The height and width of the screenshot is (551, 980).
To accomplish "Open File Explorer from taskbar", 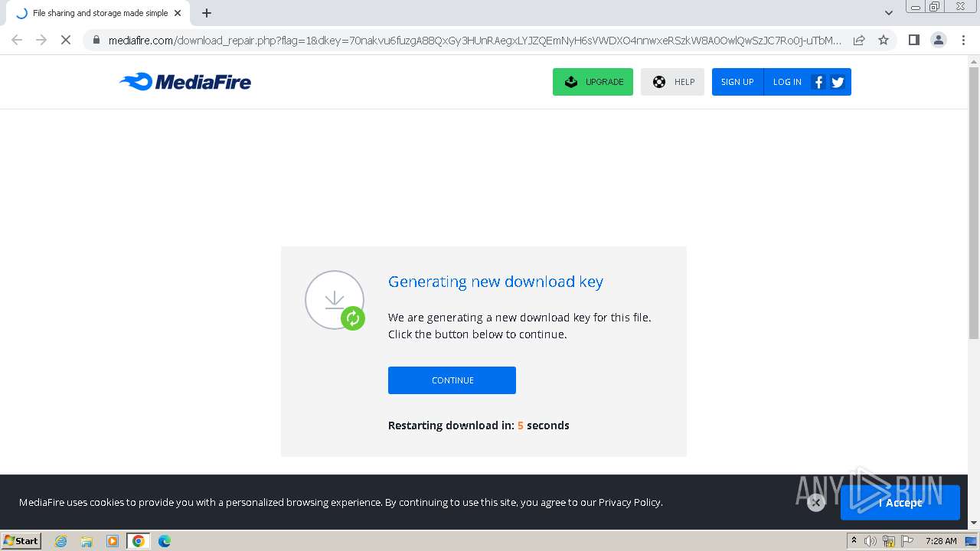I will (x=87, y=541).
